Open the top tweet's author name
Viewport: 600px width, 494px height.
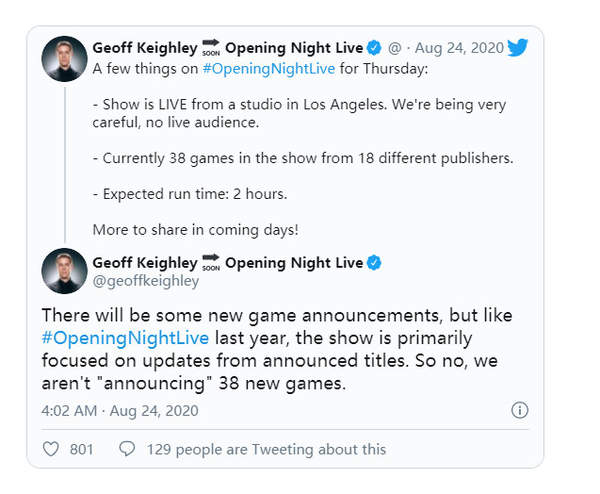(x=144, y=48)
